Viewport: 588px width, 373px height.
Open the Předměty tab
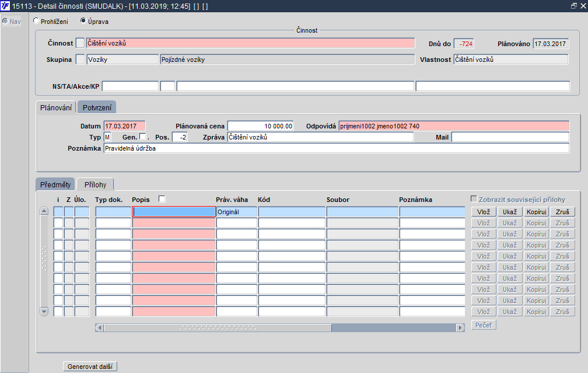coord(55,184)
